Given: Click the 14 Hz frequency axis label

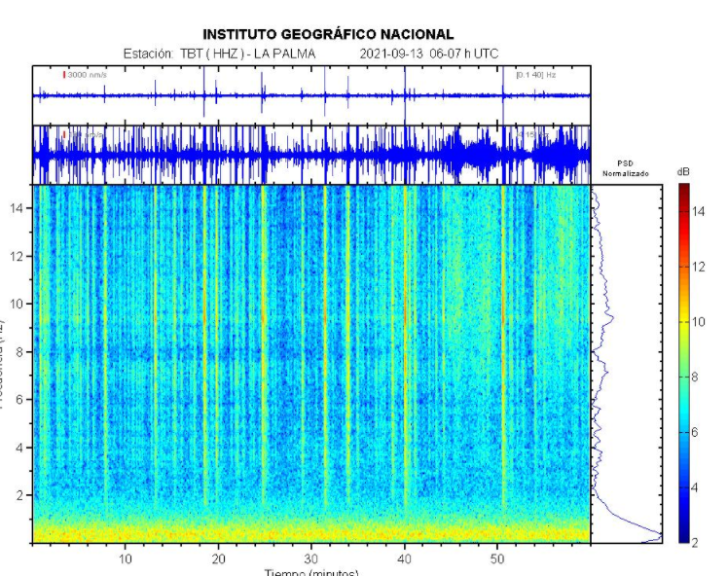Looking at the screenshot, I should point(16,208).
